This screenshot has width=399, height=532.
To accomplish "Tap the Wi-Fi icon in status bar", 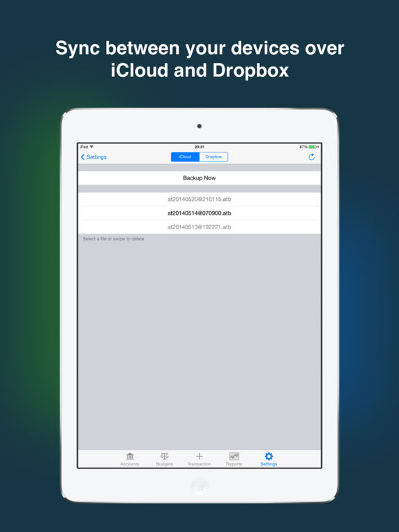I will (x=91, y=147).
